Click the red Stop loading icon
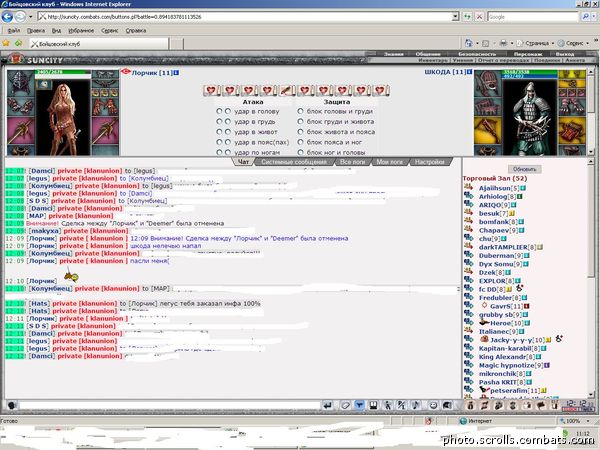The width and height of the screenshot is (600, 450). click(x=479, y=17)
